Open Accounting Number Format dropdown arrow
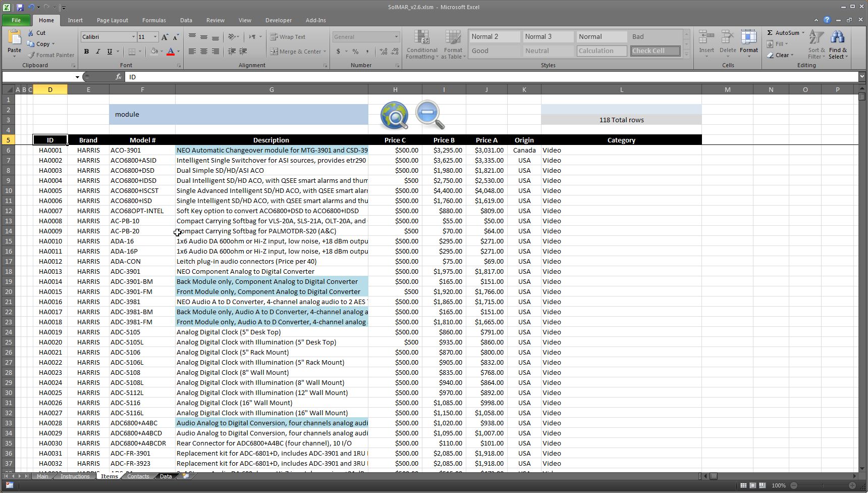 (x=346, y=51)
